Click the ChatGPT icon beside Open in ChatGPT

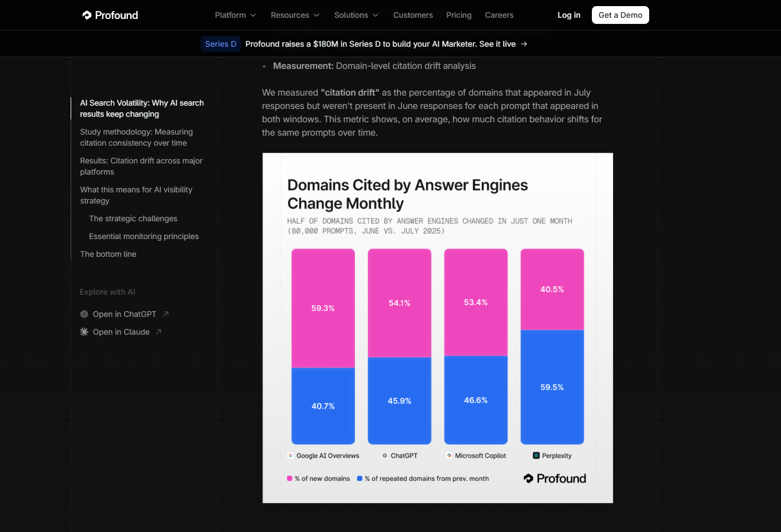click(x=84, y=314)
